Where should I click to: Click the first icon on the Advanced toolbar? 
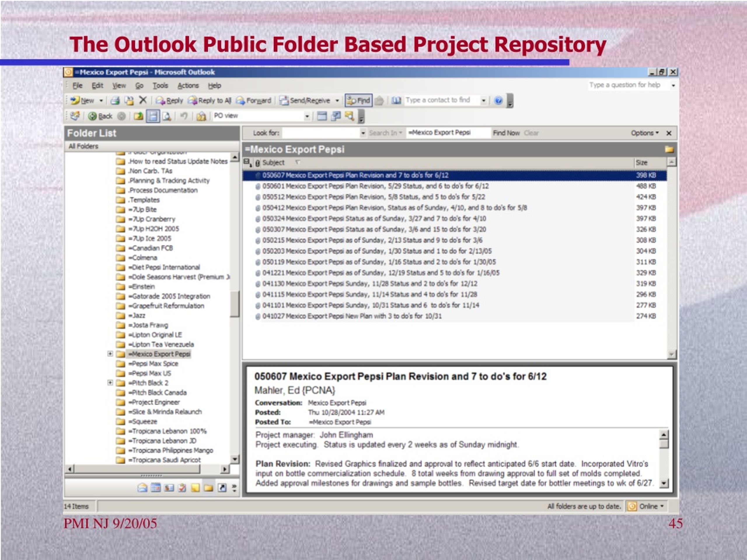[x=75, y=116]
